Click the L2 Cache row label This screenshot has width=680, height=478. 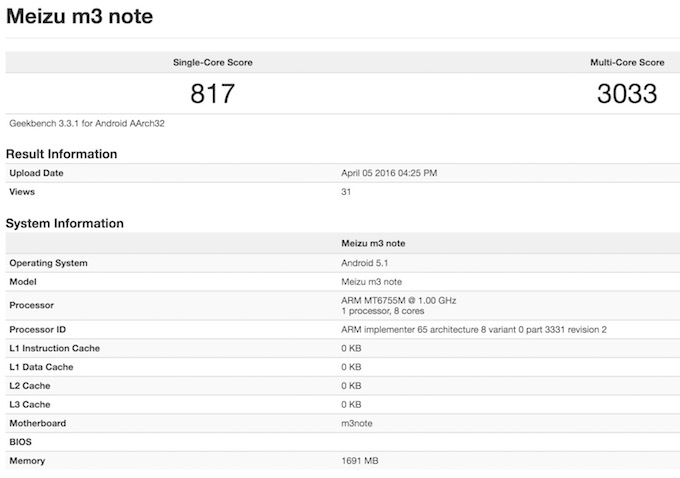tap(29, 385)
